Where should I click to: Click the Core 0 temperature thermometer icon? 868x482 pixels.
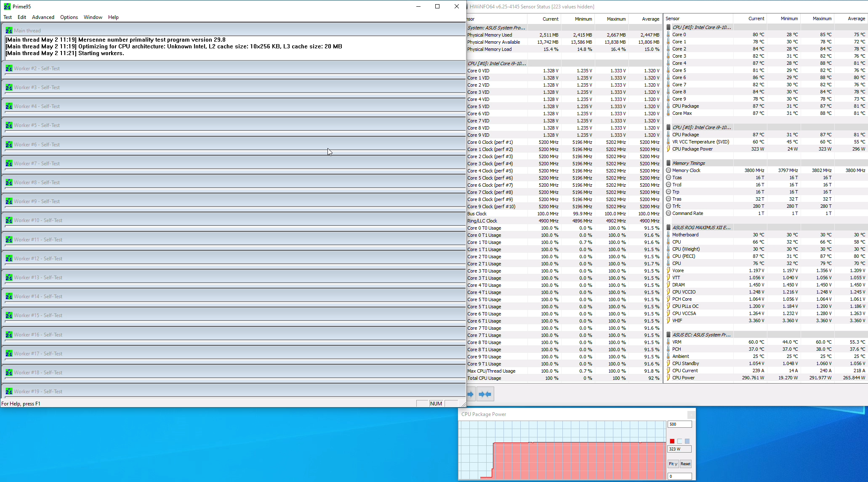tap(668, 34)
